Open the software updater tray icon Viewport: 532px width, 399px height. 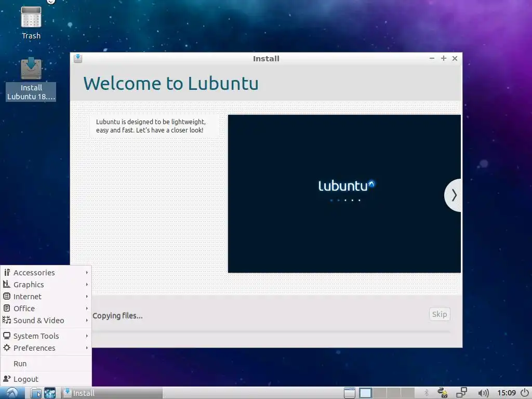[443, 393]
